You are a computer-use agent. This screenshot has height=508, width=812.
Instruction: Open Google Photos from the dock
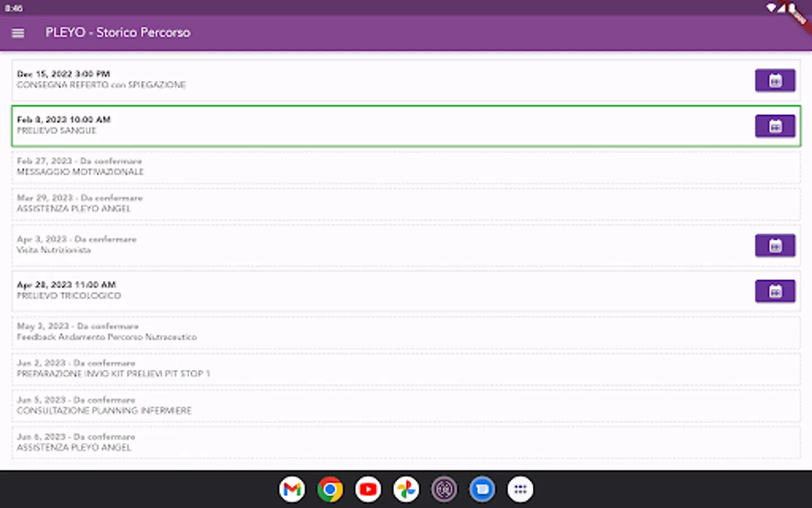click(406, 489)
